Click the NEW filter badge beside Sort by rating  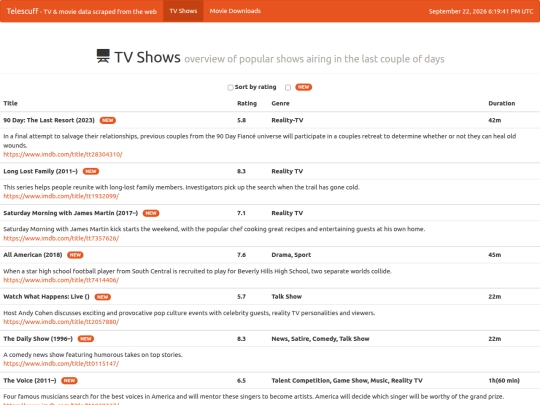tap(303, 87)
